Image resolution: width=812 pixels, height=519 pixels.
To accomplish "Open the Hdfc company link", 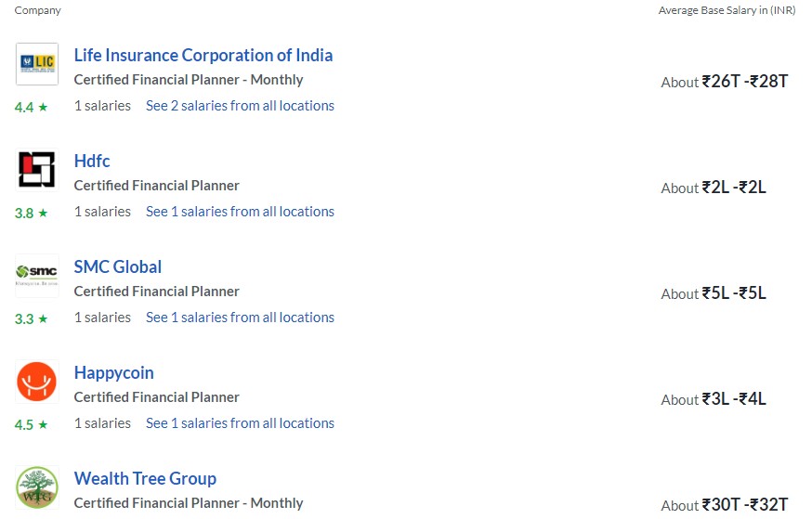I will click(92, 161).
